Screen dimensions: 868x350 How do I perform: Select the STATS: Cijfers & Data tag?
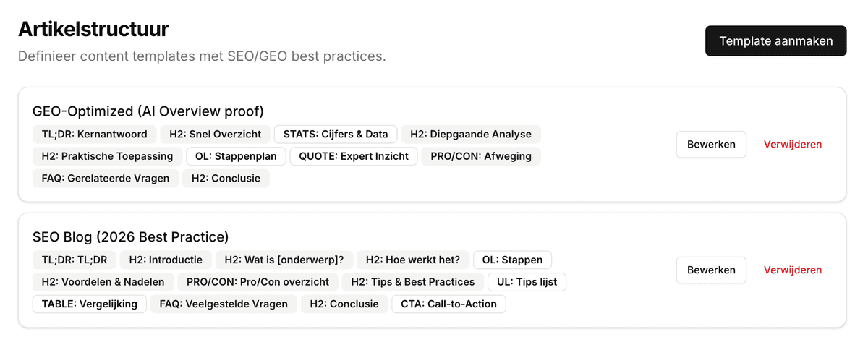coord(336,134)
